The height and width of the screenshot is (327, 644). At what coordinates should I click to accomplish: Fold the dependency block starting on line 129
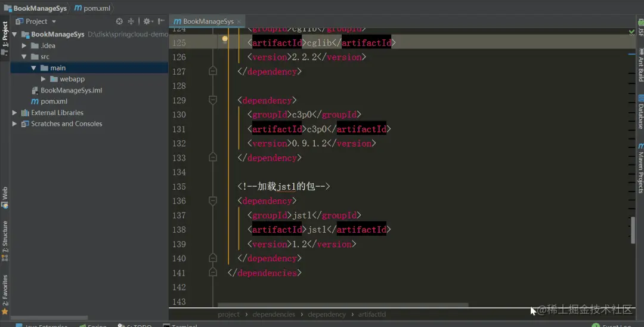pos(213,100)
